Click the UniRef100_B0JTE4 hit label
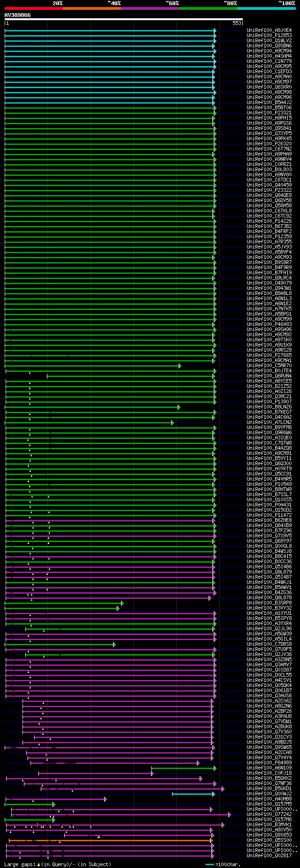This screenshot has width=300, height=868. point(269,371)
